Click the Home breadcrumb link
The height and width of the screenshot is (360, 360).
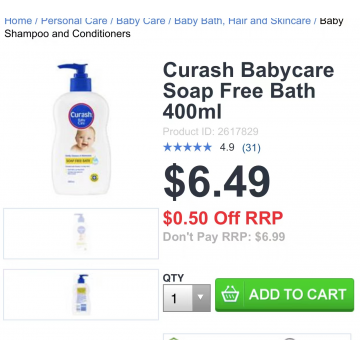[x=19, y=21]
